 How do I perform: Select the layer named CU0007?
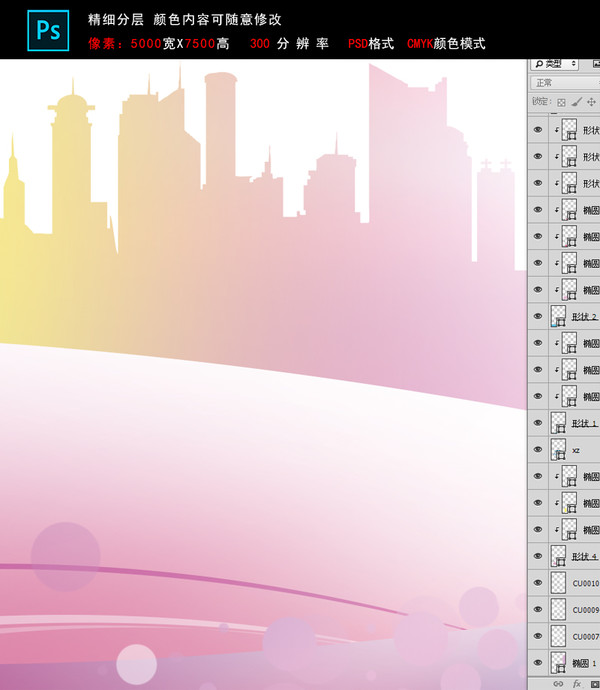tap(585, 637)
